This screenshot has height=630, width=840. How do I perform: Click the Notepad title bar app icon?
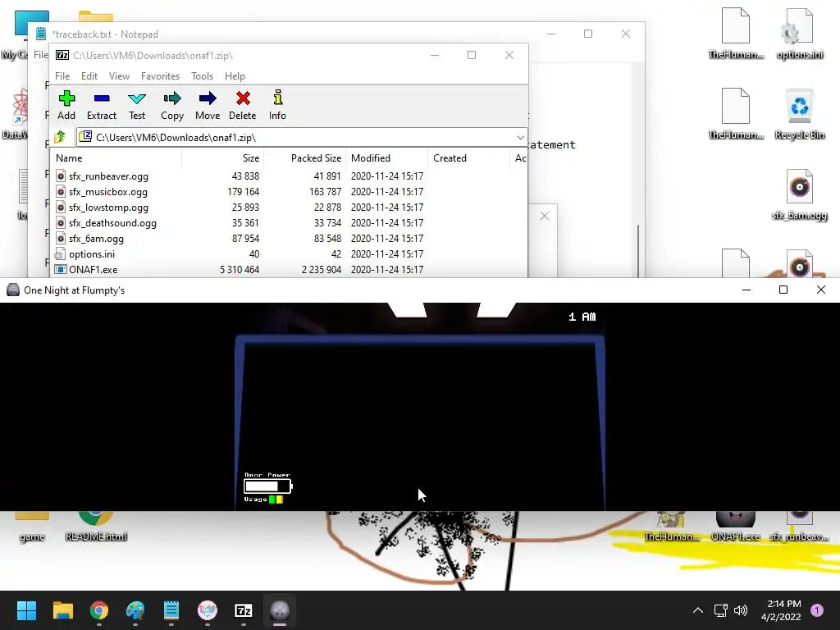[x=41, y=34]
